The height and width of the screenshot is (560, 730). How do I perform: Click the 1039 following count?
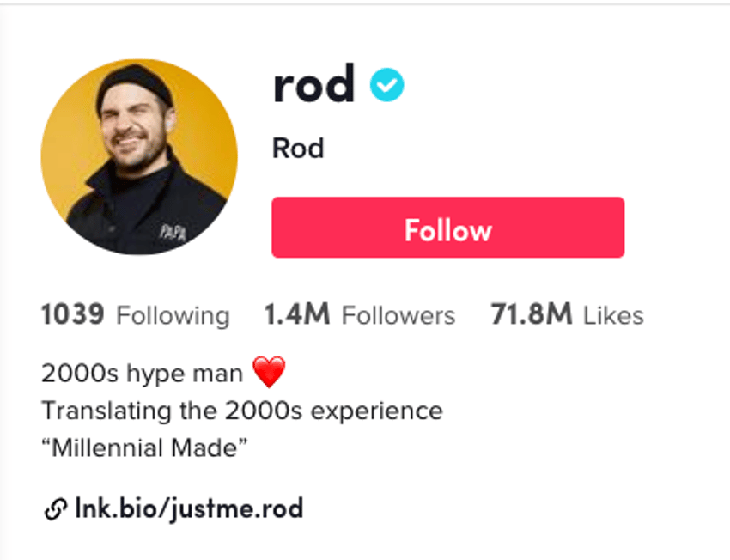point(73,314)
